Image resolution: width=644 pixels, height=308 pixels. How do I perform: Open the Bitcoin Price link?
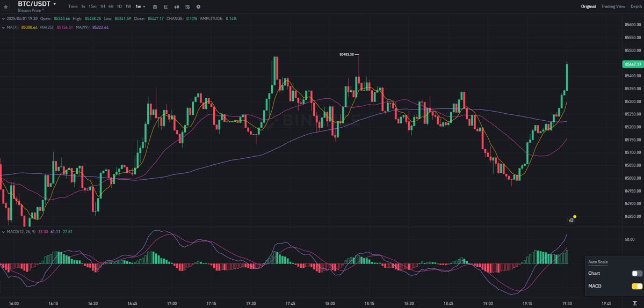tap(30, 10)
